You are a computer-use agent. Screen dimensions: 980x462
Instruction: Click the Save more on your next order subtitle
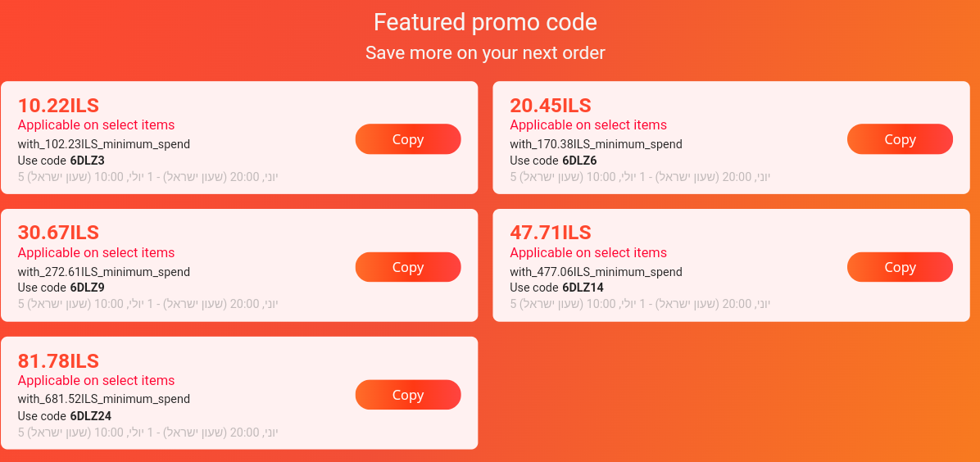click(485, 53)
